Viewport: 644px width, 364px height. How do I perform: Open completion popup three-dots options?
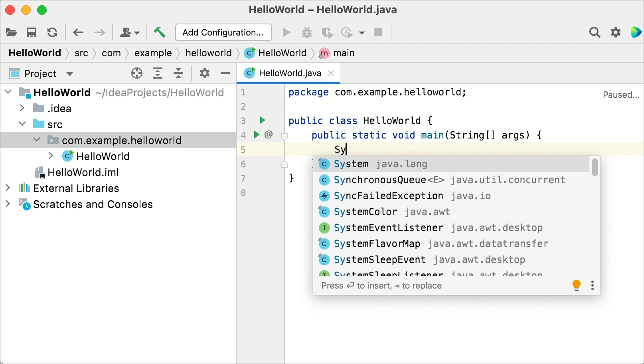(x=593, y=285)
